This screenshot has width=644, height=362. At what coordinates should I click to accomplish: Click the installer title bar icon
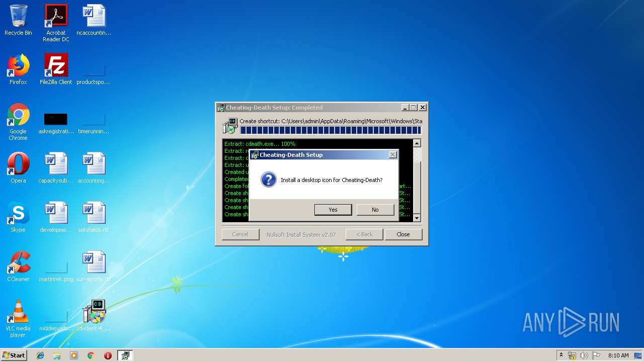(221, 108)
